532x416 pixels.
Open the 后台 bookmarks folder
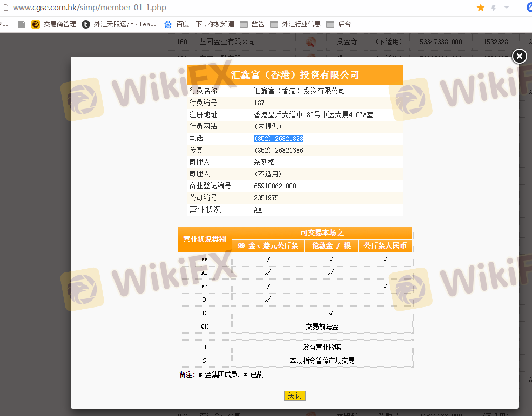tap(339, 24)
